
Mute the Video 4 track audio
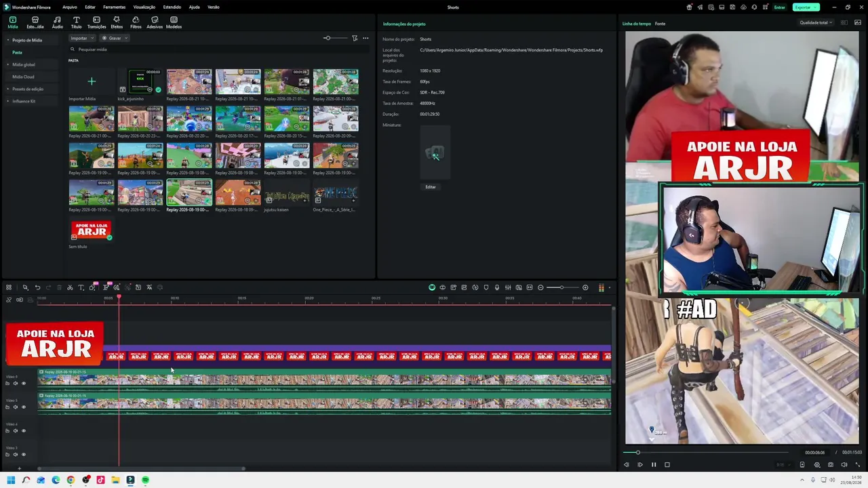pos(16,431)
